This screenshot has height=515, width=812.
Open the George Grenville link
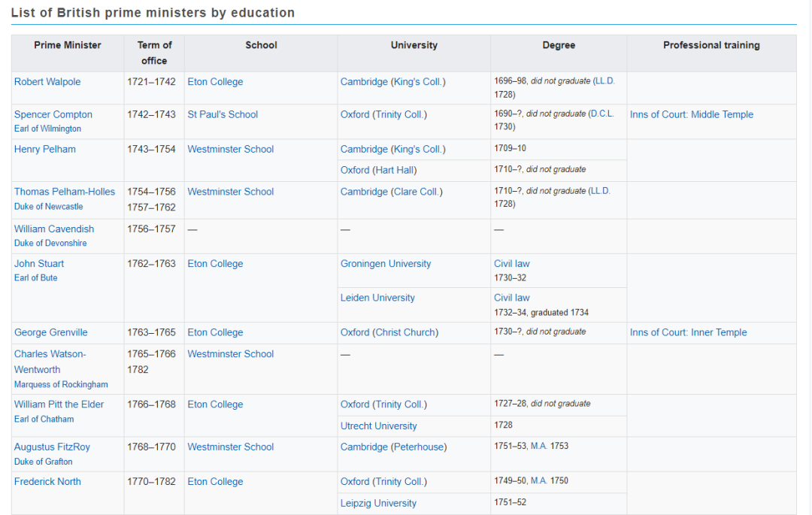(x=51, y=332)
